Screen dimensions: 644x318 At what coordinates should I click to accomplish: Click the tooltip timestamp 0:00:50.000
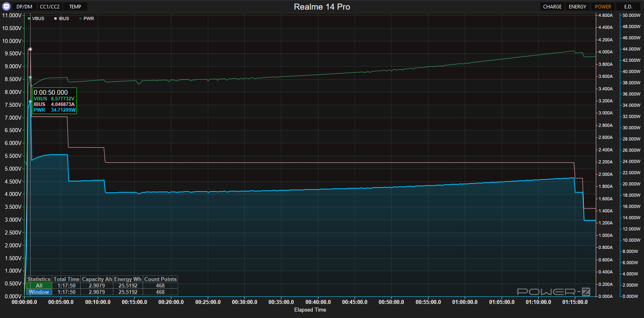51,92
